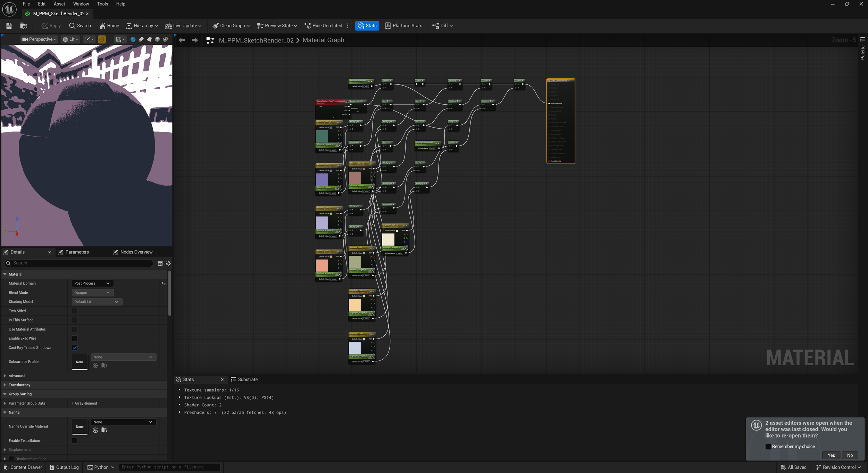This screenshot has width=868, height=473.
Task: Open Details settings gear icon
Action: [168, 263]
